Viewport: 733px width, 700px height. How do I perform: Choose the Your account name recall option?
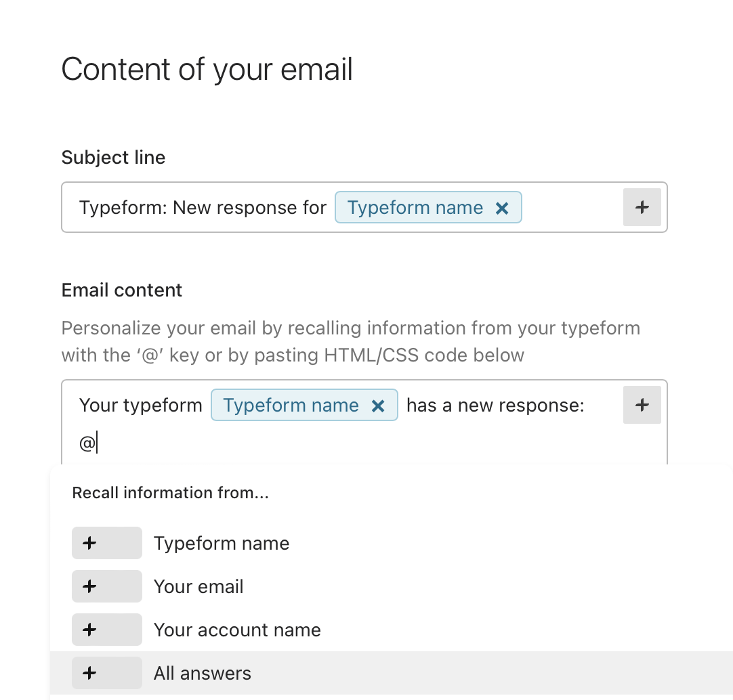pyautogui.click(x=237, y=629)
